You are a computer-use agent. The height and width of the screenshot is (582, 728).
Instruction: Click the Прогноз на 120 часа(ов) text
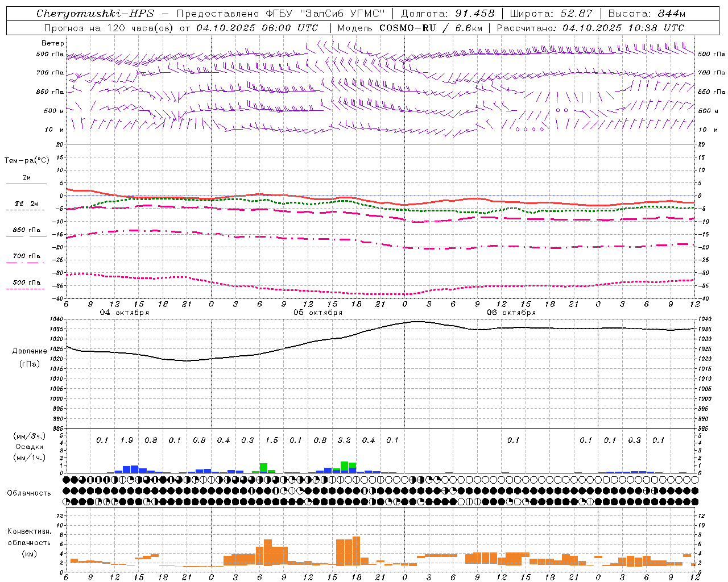[109, 28]
